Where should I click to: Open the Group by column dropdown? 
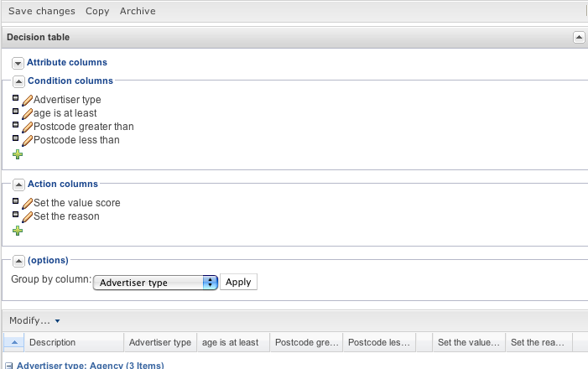click(x=155, y=283)
